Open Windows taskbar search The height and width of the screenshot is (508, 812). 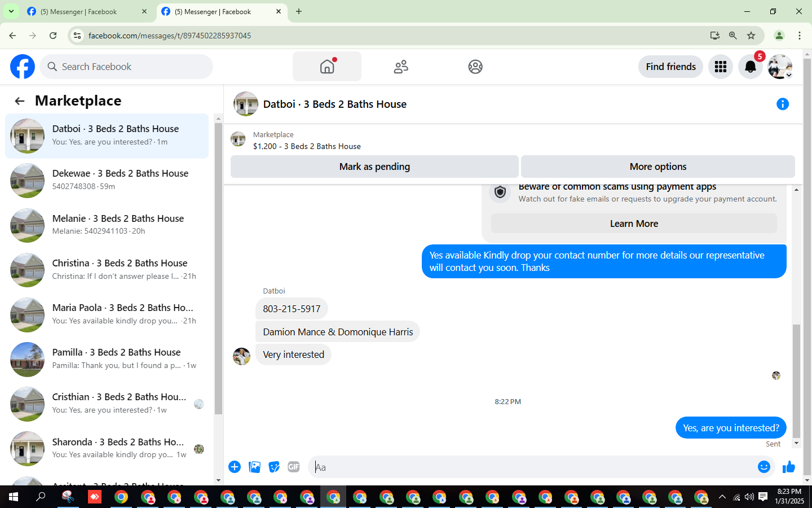41,497
